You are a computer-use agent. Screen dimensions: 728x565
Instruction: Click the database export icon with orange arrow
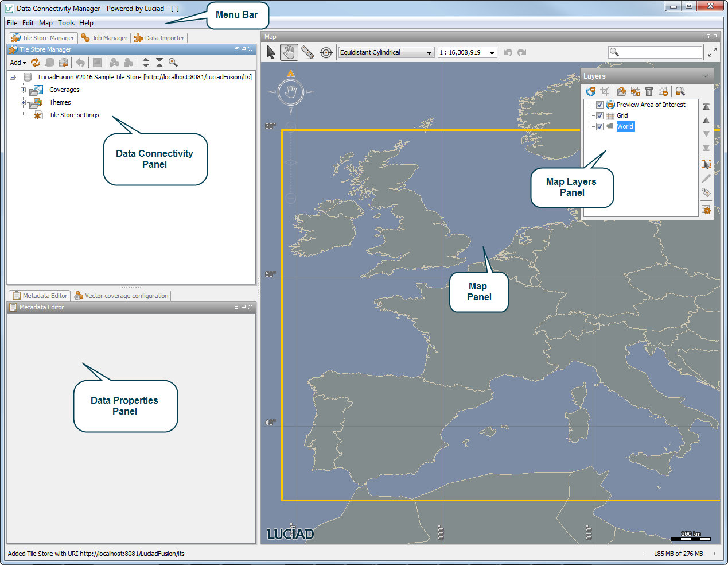point(63,63)
